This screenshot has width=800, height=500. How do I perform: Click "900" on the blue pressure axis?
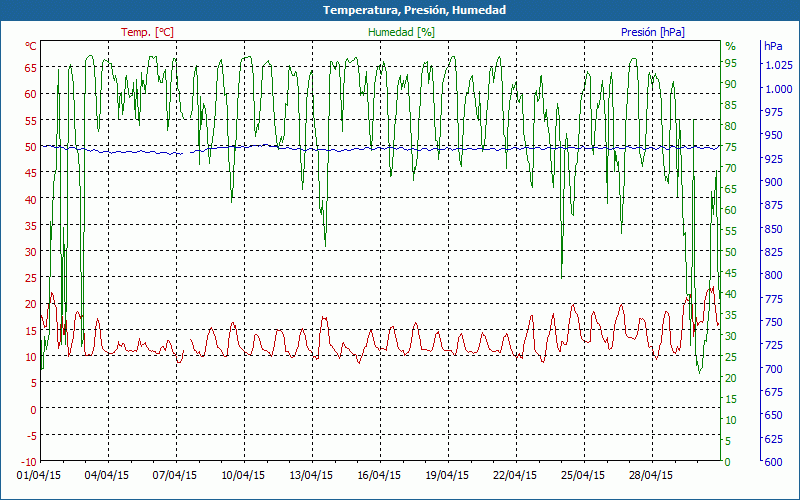pos(773,182)
